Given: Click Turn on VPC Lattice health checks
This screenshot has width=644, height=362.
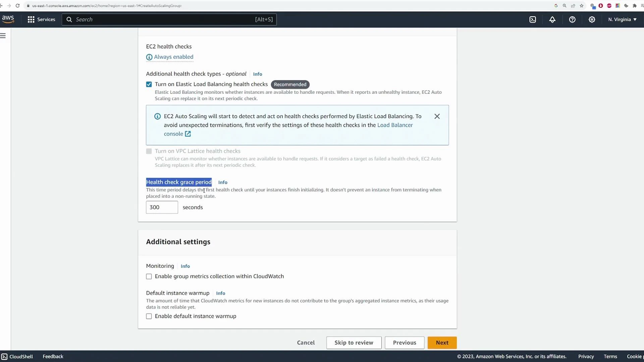Looking at the screenshot, I should 149,151.
